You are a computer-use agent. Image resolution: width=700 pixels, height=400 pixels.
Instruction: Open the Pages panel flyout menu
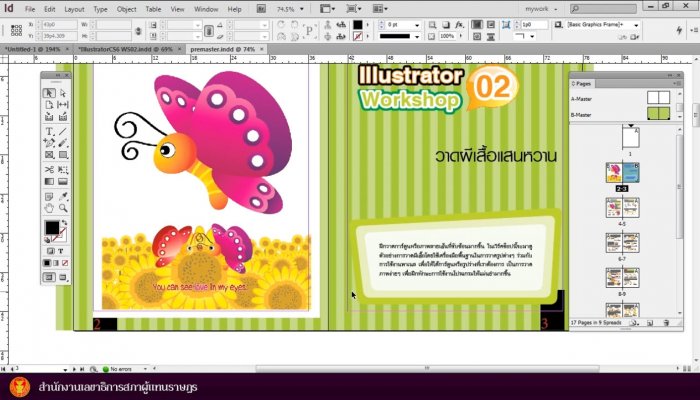676,83
